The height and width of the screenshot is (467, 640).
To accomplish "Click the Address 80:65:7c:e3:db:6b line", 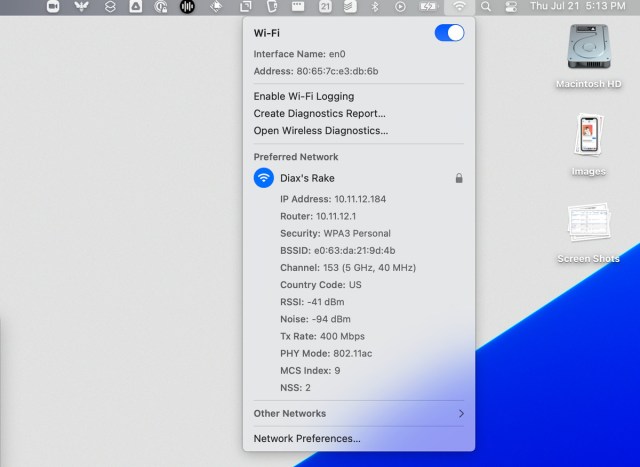I will click(x=316, y=71).
